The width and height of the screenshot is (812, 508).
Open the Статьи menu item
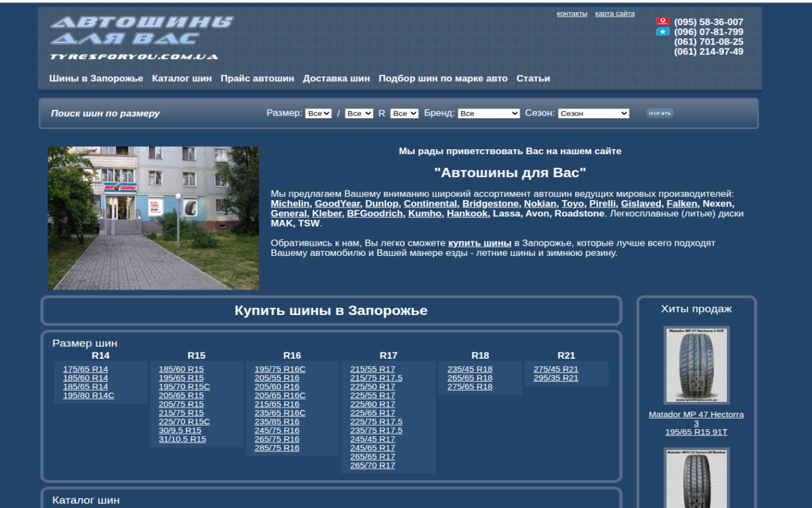tap(533, 78)
